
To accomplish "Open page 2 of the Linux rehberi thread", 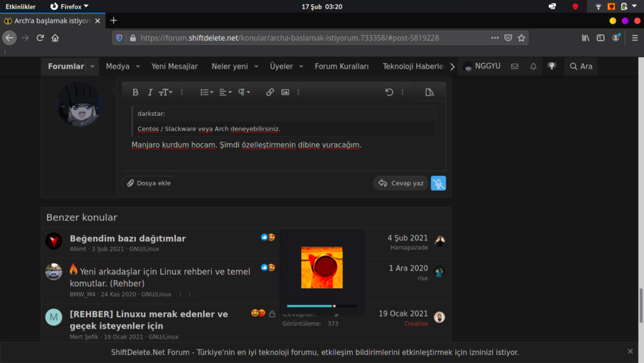I will [180, 294].
